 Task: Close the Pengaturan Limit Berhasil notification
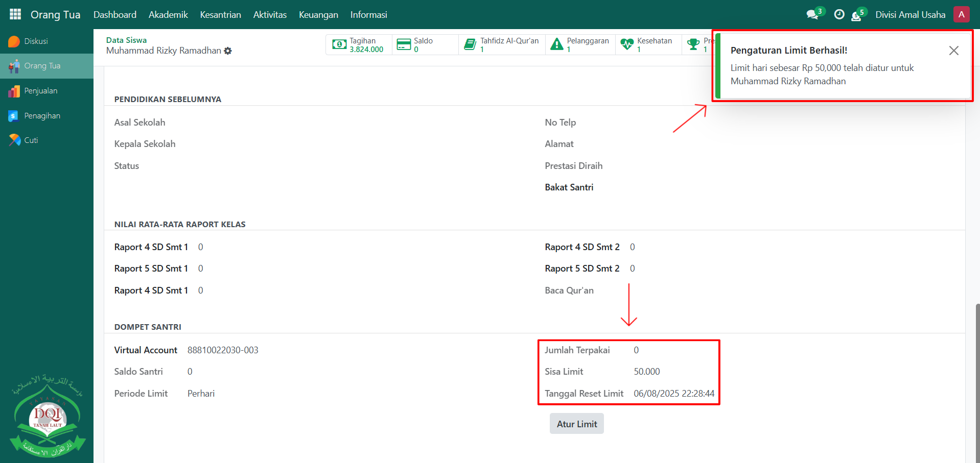(953, 51)
